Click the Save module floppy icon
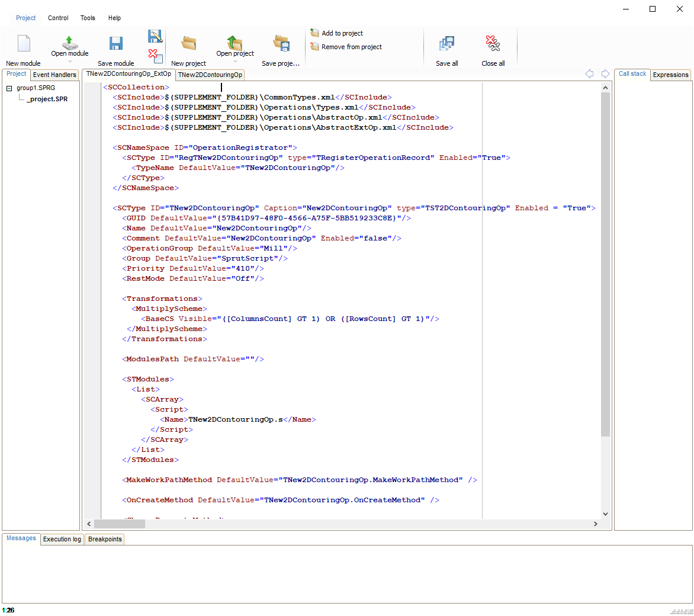The height and width of the screenshot is (616, 694). click(x=116, y=44)
